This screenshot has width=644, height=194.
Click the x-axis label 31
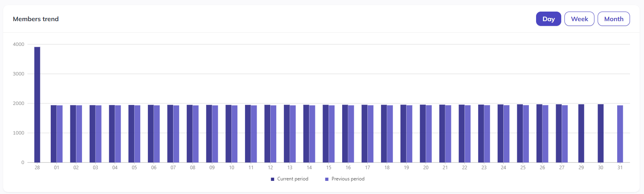pos(620,168)
